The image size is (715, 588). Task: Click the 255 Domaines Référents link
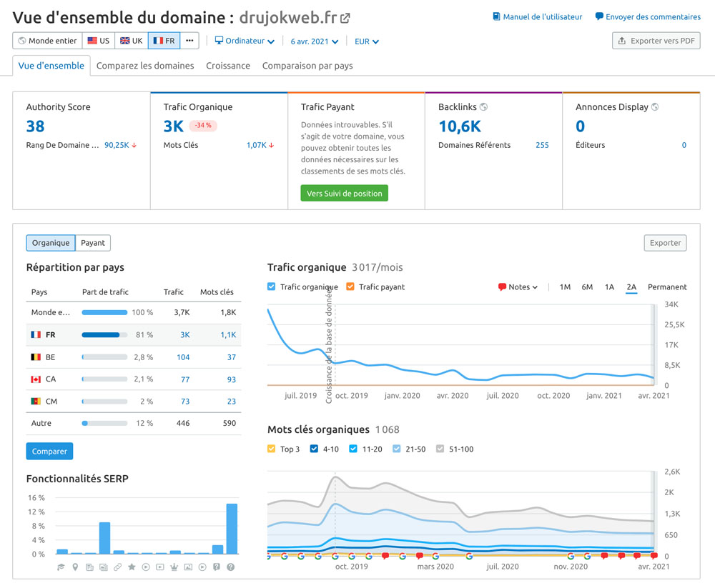tap(542, 145)
